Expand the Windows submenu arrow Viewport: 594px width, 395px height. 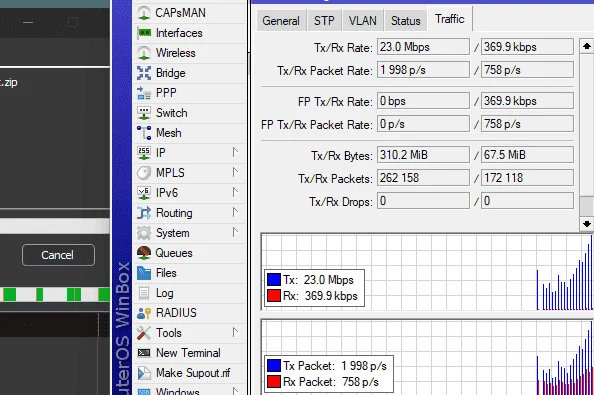pos(235,391)
